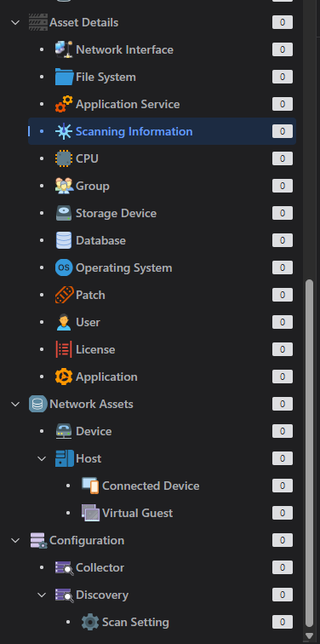This screenshot has height=644, width=320.
Task: Open the Scan Setting entry
Action: pyautogui.click(x=175, y=622)
